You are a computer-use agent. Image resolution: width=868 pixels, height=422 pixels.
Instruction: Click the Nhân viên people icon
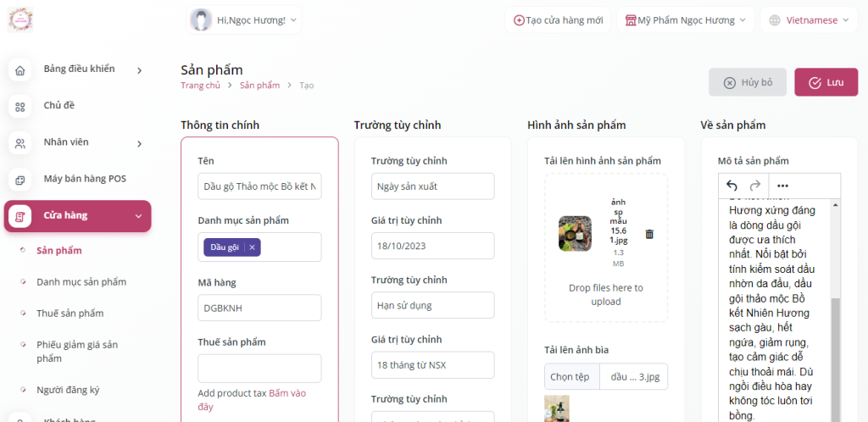click(20, 144)
